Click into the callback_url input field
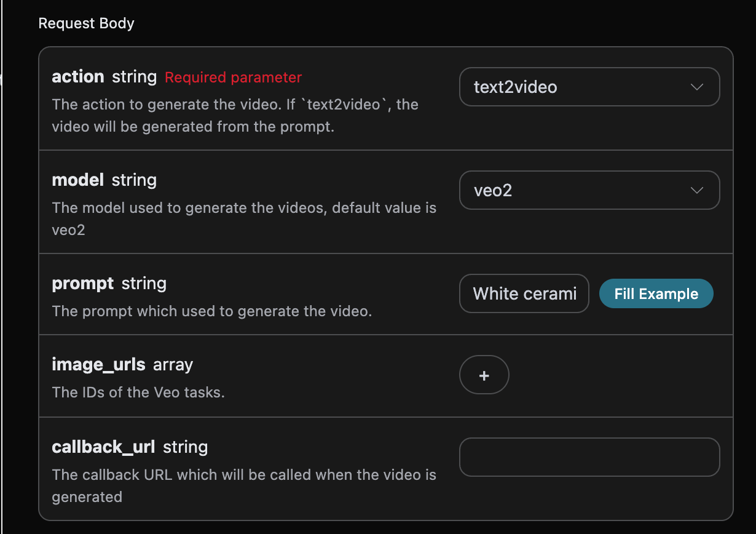This screenshot has height=534, width=756. click(589, 457)
